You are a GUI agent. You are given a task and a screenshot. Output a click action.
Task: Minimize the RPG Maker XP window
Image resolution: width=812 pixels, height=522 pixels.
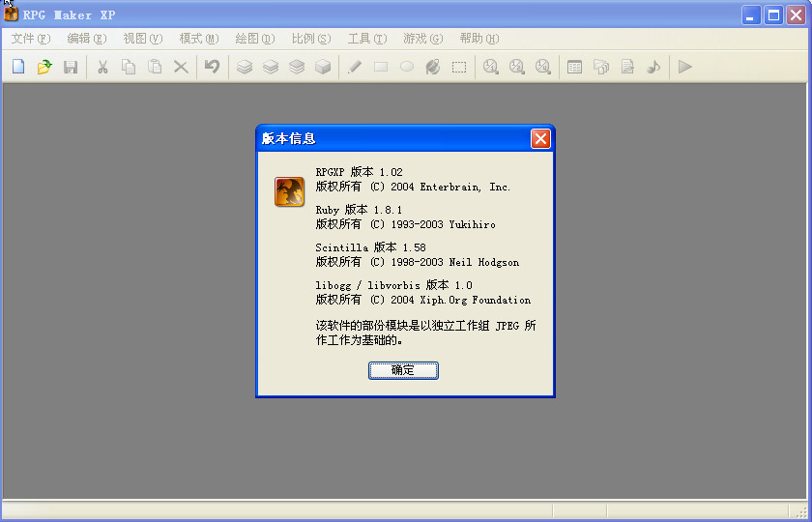tap(751, 15)
